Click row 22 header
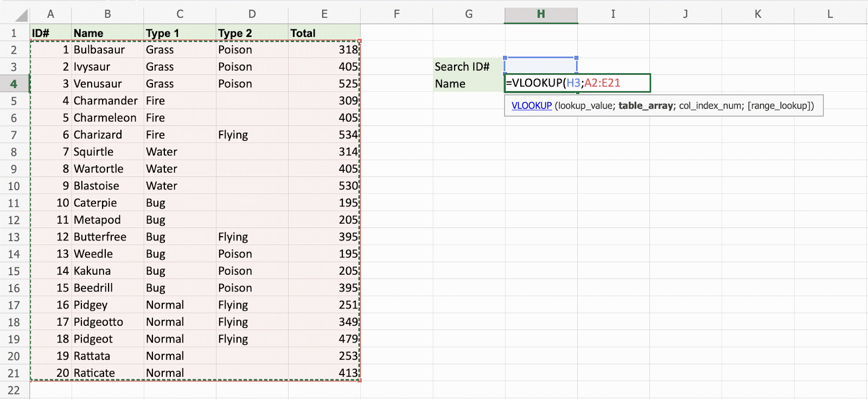 point(14,390)
